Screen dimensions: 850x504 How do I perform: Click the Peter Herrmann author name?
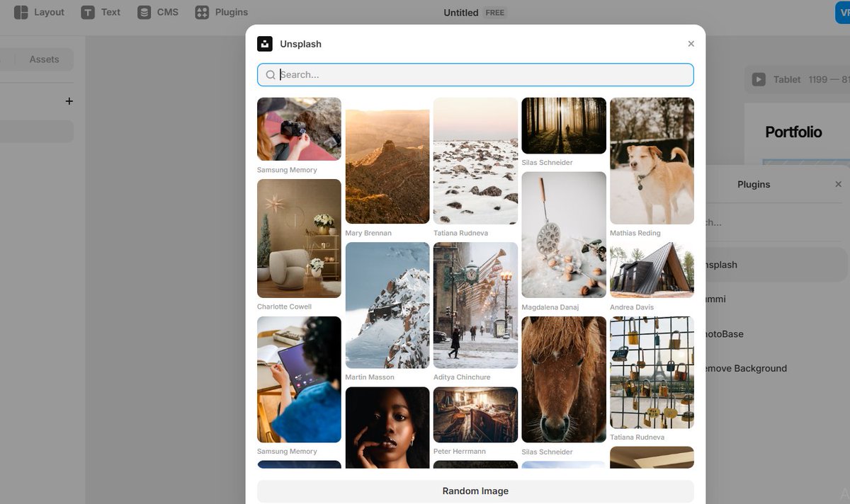click(458, 452)
